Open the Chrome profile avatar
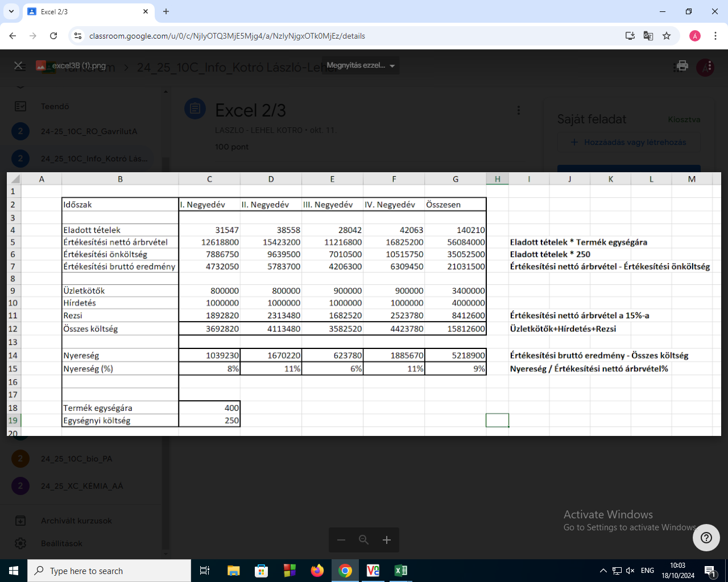Screen dimensions: 728x582 695,36
